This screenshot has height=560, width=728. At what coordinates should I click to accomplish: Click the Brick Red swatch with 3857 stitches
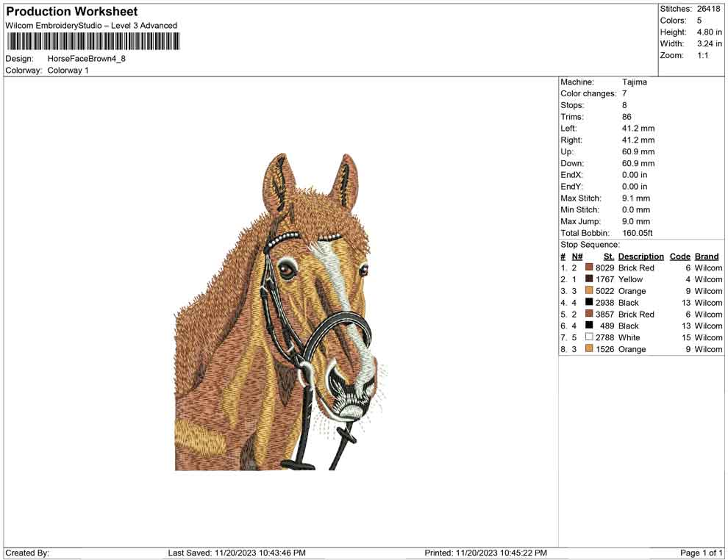(x=589, y=315)
